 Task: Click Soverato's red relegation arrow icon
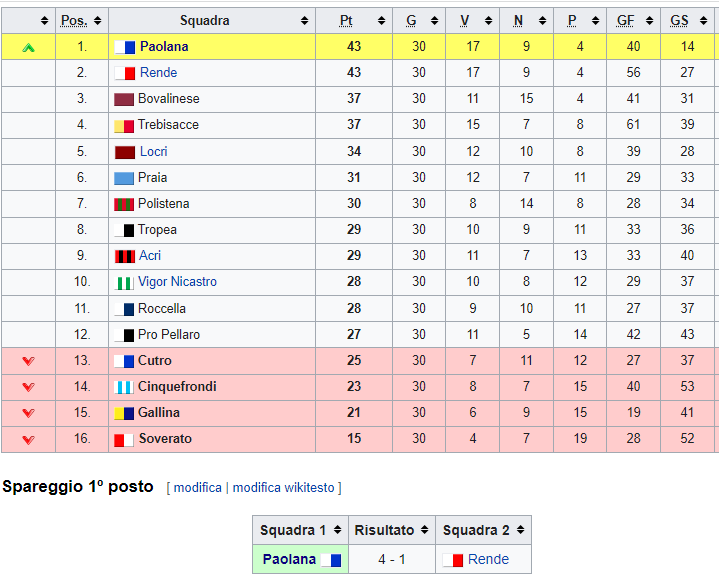(x=28, y=440)
